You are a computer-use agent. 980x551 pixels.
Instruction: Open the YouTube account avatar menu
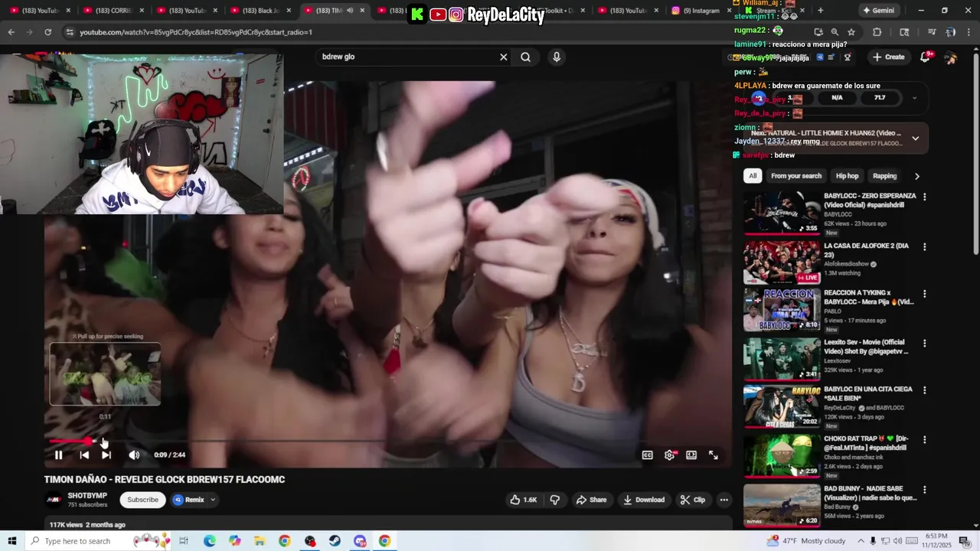click(950, 57)
